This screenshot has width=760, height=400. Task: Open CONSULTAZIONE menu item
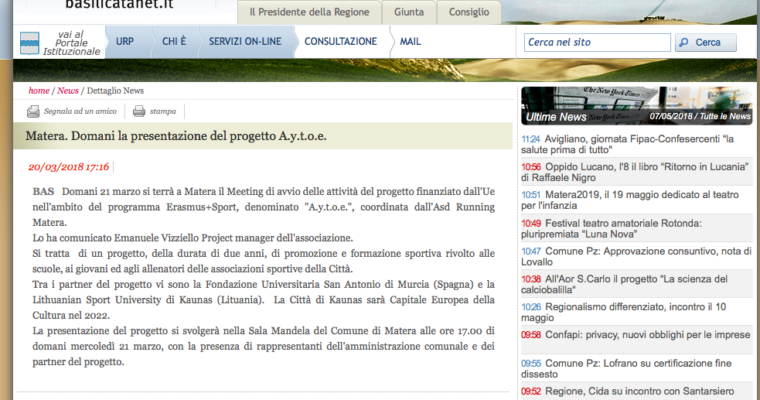pos(341,42)
